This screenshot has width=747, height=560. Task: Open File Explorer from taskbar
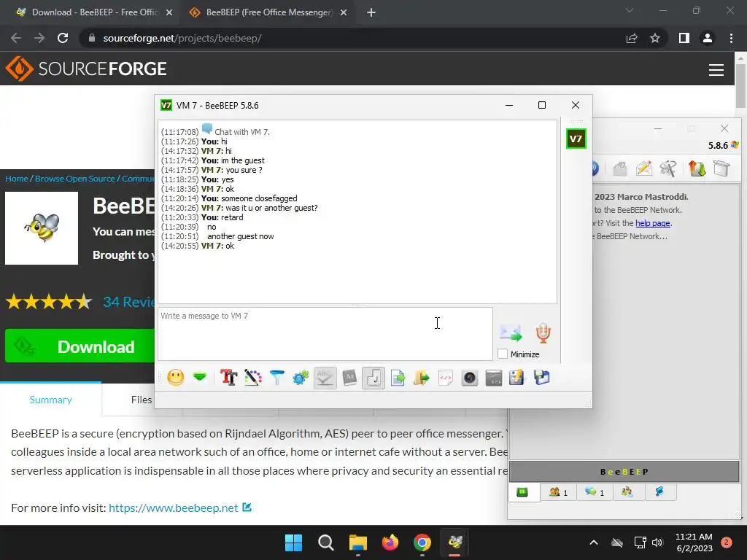point(357,542)
